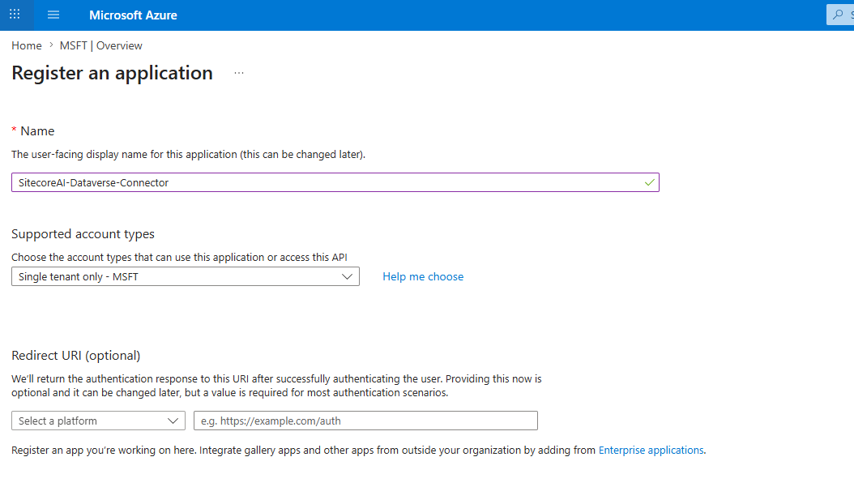Open the ellipsis menu beside Register an application
The height and width of the screenshot is (504, 854).
pos(239,73)
